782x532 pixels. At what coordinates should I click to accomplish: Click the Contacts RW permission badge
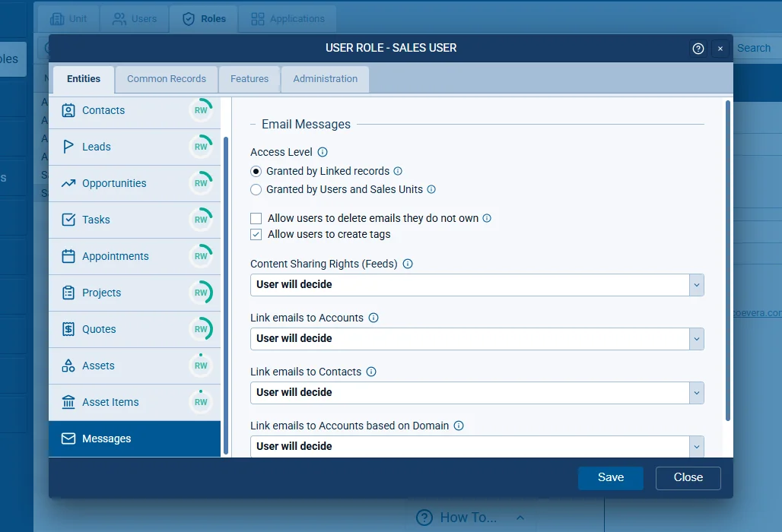click(201, 110)
